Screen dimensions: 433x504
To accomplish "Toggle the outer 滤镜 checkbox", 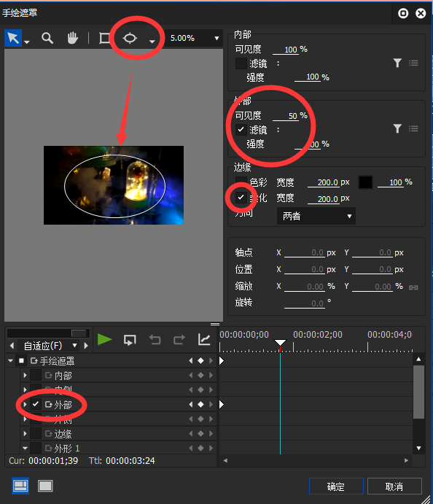I will 241,130.
